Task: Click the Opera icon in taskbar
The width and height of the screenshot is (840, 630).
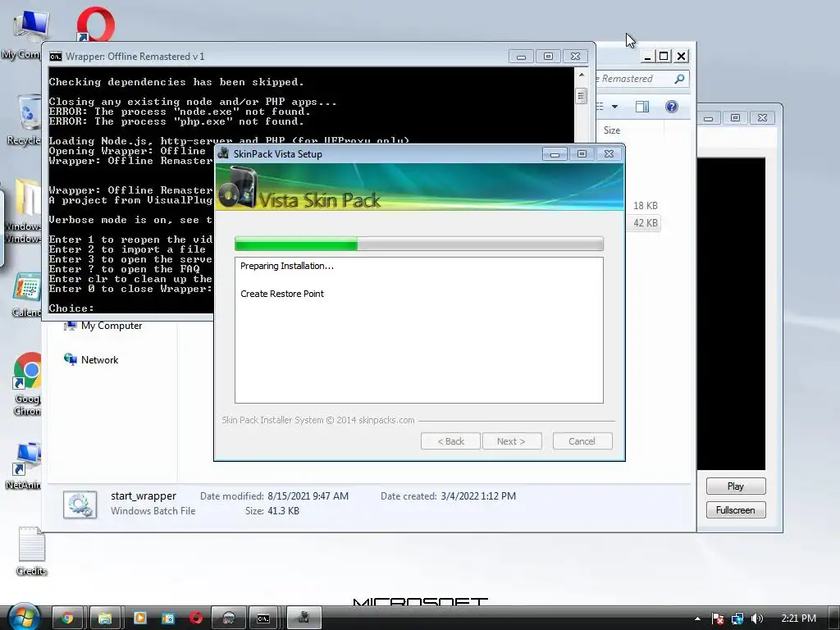Action: tap(195, 619)
